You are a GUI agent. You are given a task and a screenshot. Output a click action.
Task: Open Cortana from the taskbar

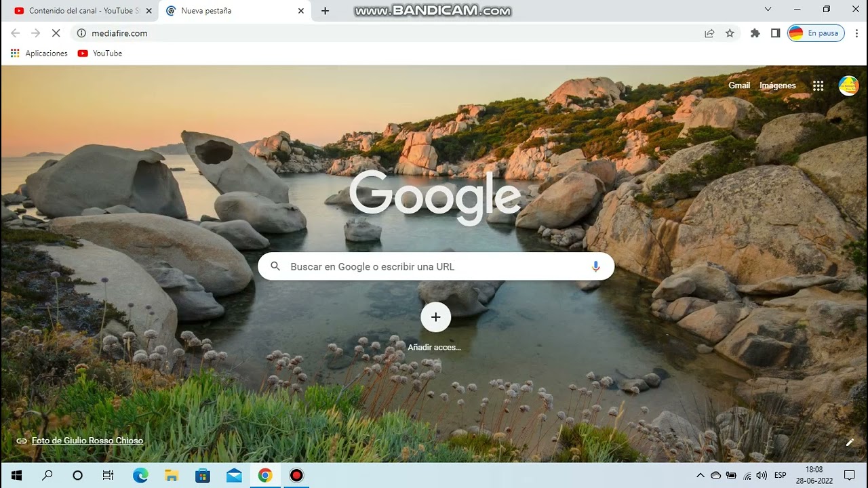(77, 475)
